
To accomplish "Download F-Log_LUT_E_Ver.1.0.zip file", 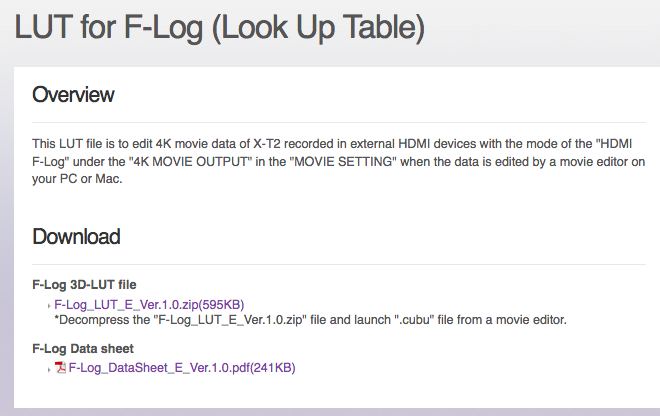I will [149, 305].
